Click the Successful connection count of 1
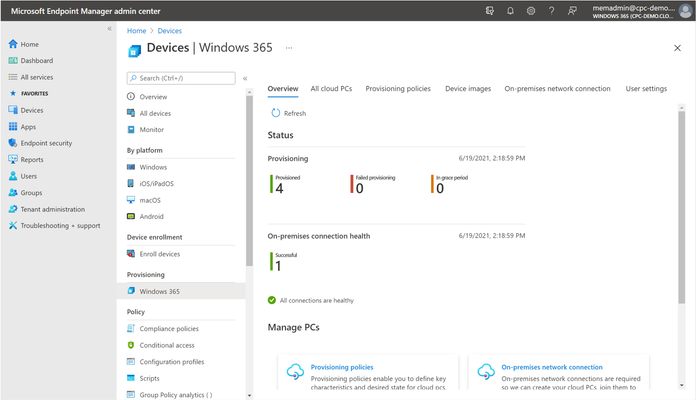The width and height of the screenshot is (696, 400). 278,266
